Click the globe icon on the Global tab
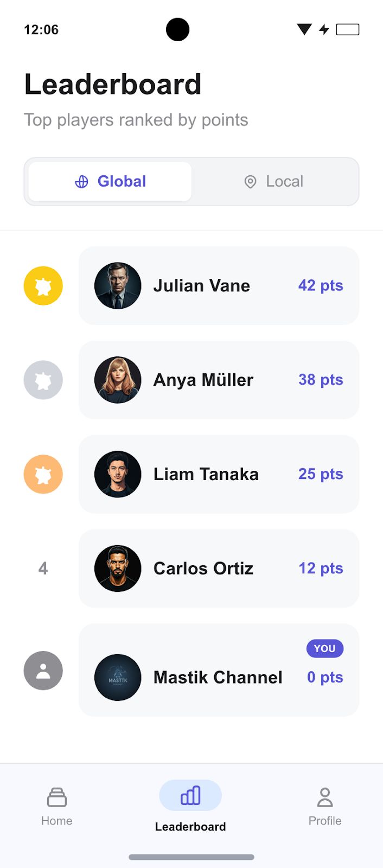 pyautogui.click(x=81, y=182)
